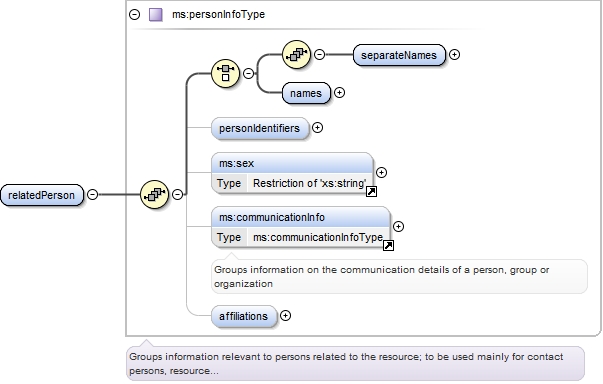Viewport: 603px width, 384px height.
Task: Collapse the main sequence compositor branch
Action: [177, 194]
